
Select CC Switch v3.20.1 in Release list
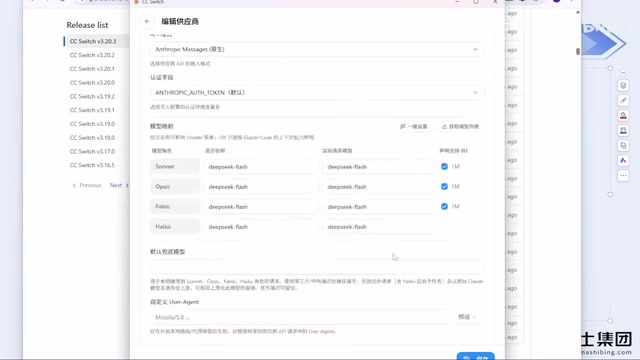pyautogui.click(x=92, y=69)
